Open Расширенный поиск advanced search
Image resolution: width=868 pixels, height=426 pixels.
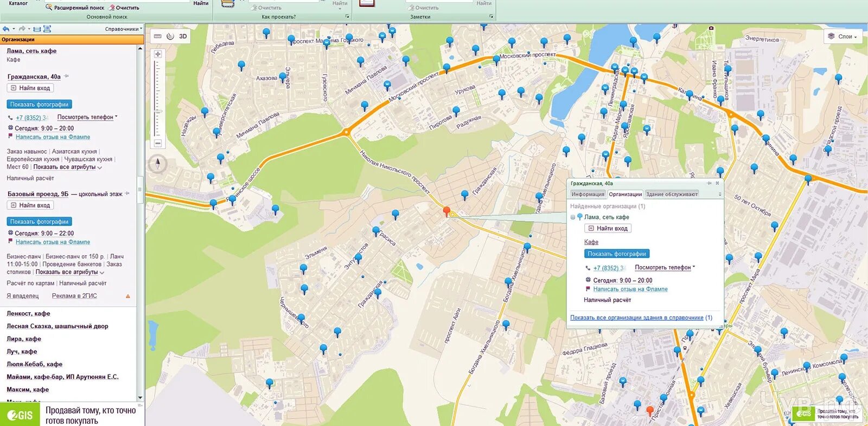[x=75, y=8]
